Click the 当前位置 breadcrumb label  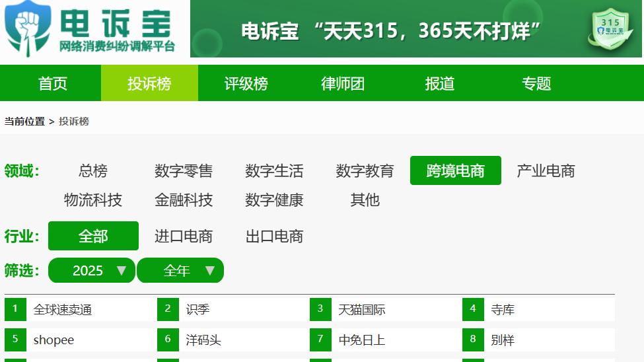coord(24,122)
